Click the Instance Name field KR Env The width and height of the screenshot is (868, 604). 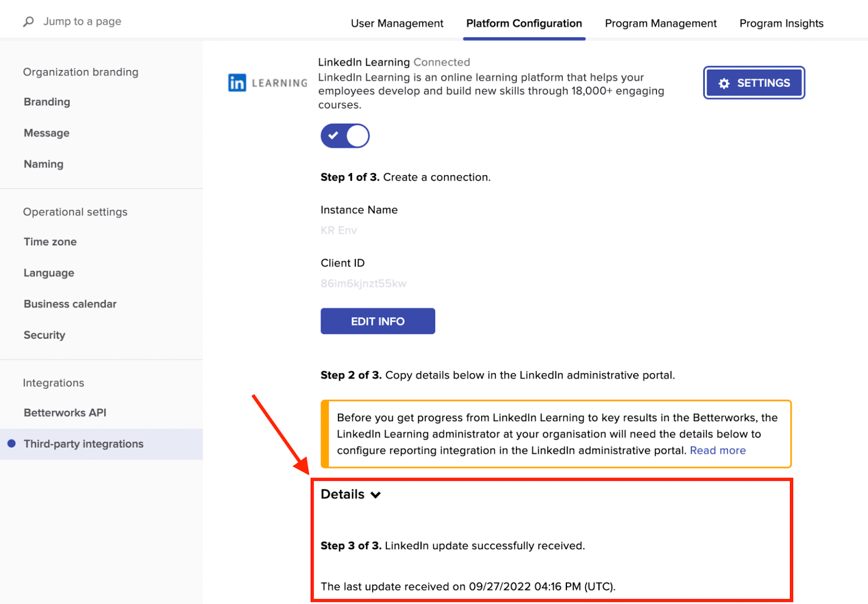click(339, 230)
